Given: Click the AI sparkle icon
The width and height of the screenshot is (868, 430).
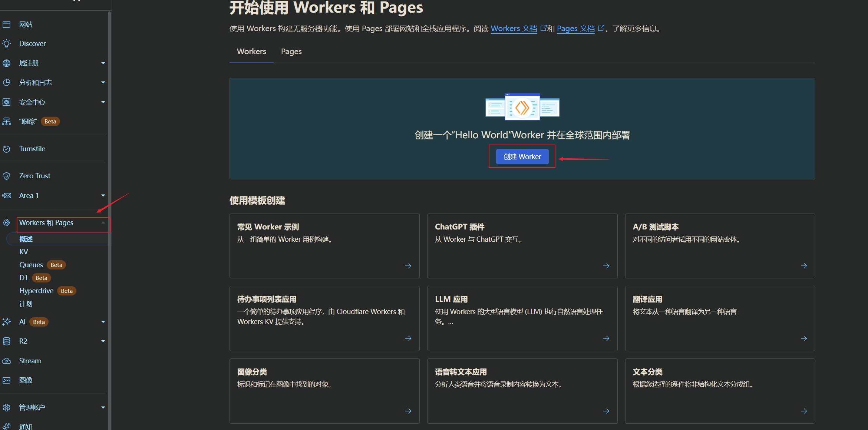Looking at the screenshot, I should click(6, 322).
